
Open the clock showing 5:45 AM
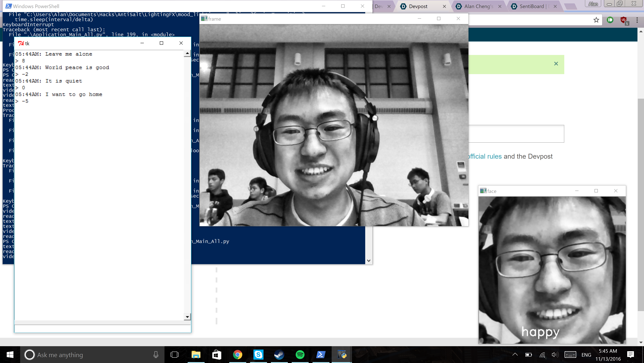(608, 355)
